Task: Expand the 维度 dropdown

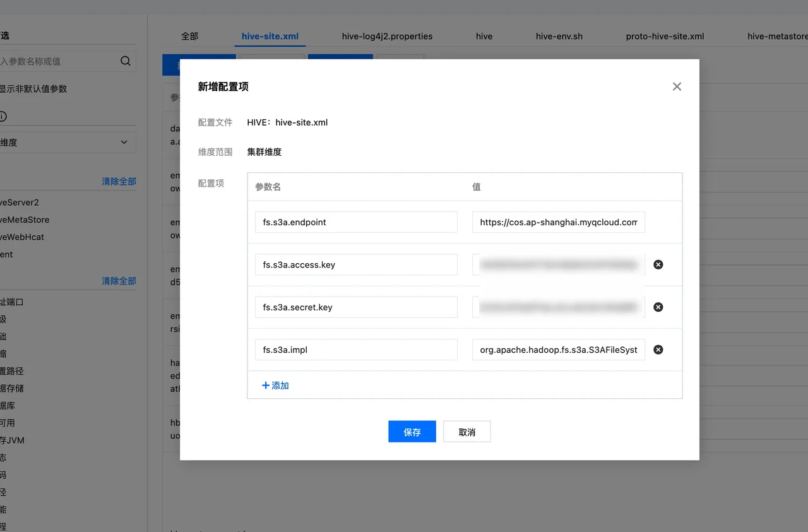Action: (124, 142)
